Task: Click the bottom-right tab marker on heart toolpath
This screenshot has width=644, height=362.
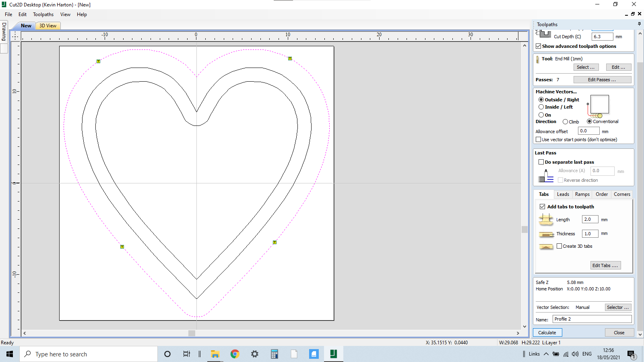Action: point(275,243)
